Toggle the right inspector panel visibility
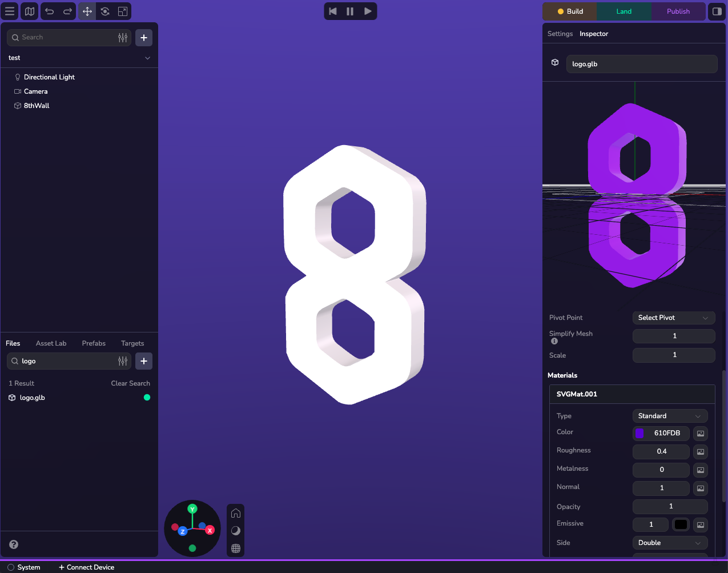 click(717, 11)
